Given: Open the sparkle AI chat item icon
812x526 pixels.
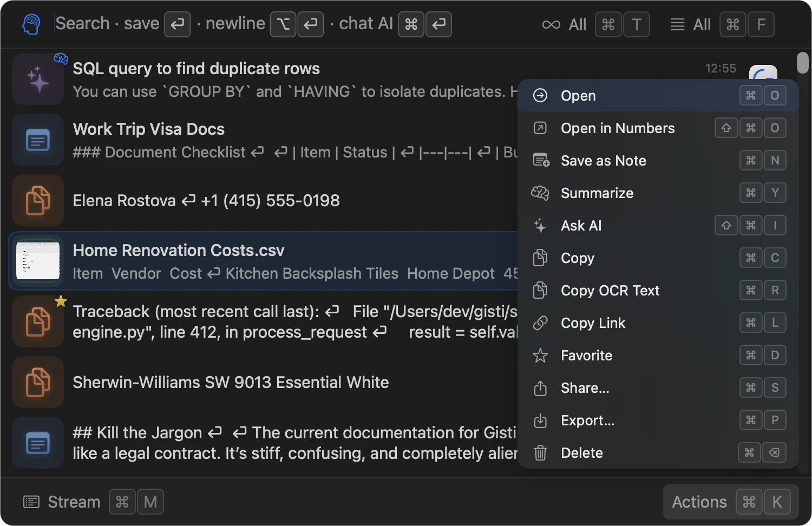Looking at the screenshot, I should 38,79.
